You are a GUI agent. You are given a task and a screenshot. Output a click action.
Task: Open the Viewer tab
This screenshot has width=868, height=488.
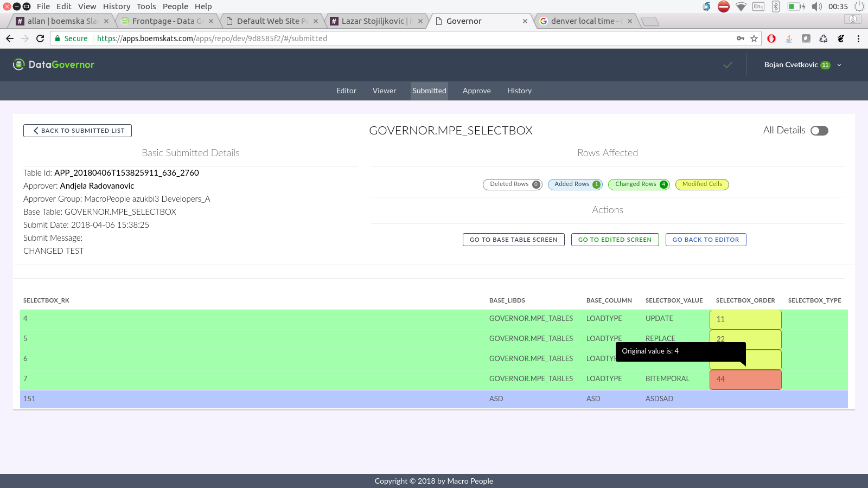(x=384, y=91)
